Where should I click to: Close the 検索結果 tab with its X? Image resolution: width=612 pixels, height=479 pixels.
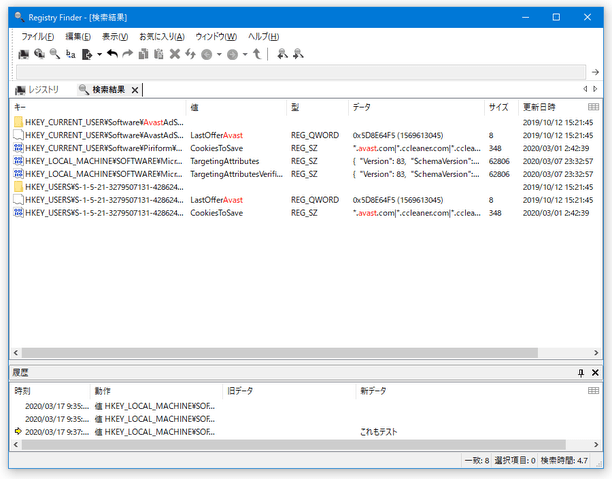pyautogui.click(x=135, y=90)
